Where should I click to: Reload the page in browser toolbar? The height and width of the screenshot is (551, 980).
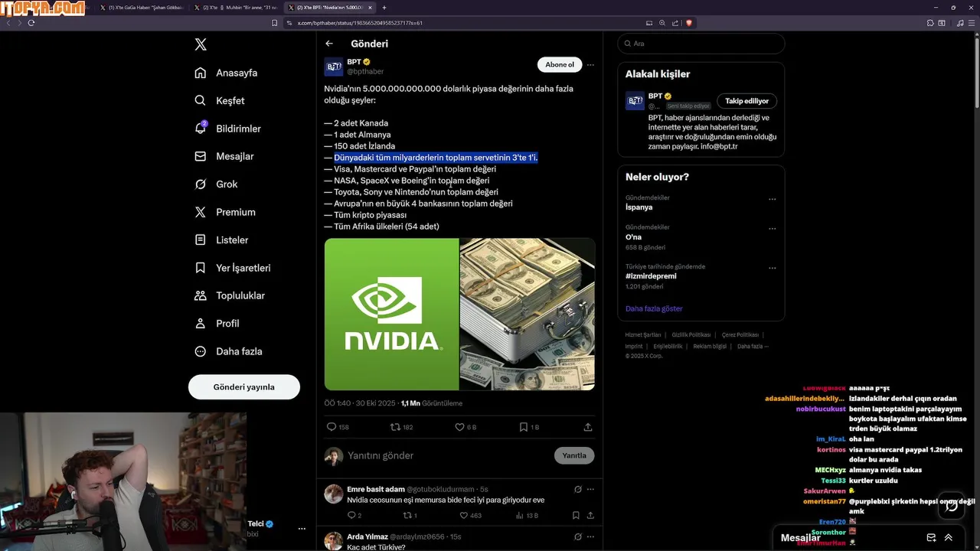click(31, 23)
